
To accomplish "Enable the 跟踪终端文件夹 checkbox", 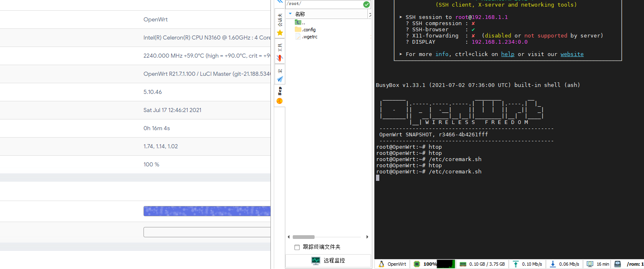I will [x=297, y=247].
